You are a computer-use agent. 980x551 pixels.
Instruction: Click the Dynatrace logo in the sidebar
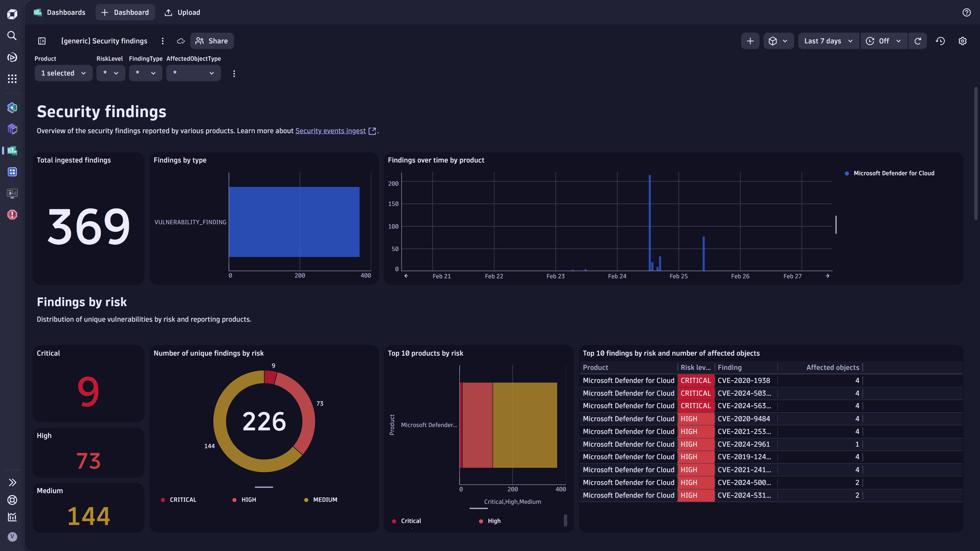tap(12, 14)
